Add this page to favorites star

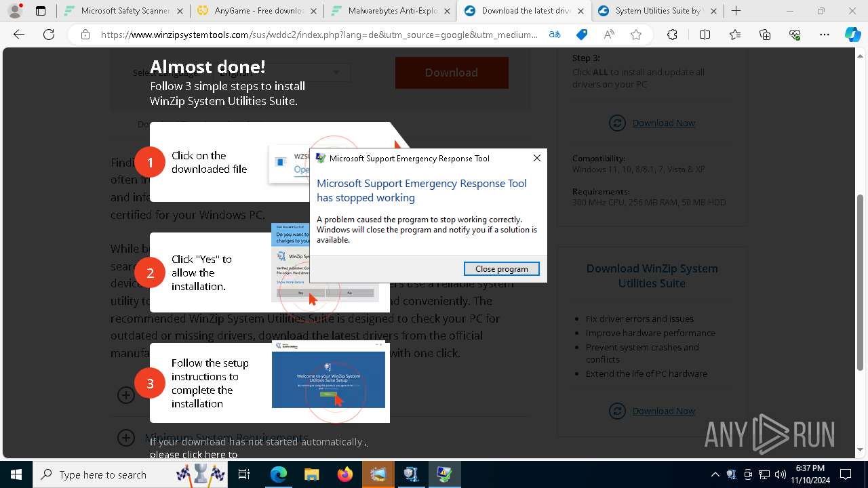point(636,35)
